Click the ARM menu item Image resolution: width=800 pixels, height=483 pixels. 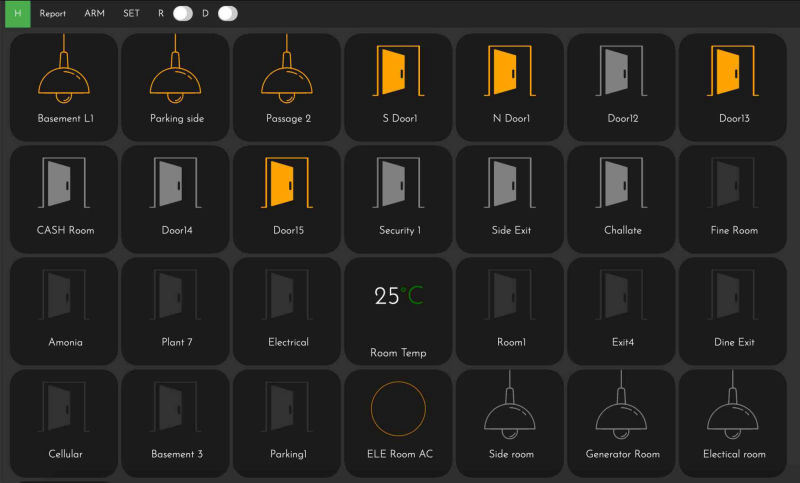click(x=94, y=14)
